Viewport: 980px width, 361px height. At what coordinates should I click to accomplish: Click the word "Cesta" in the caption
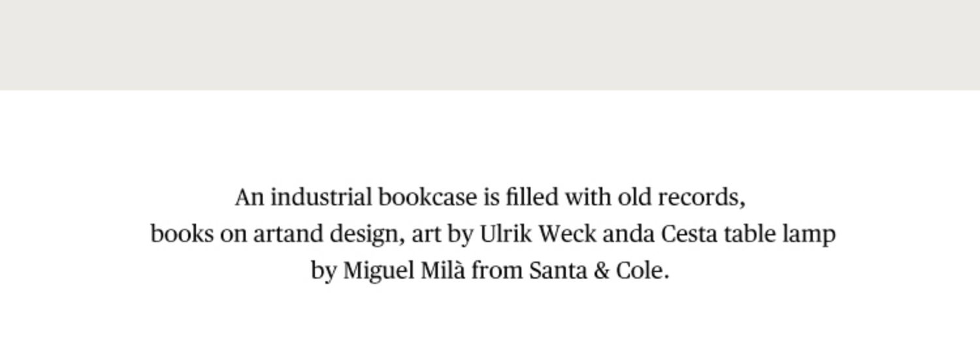point(689,234)
